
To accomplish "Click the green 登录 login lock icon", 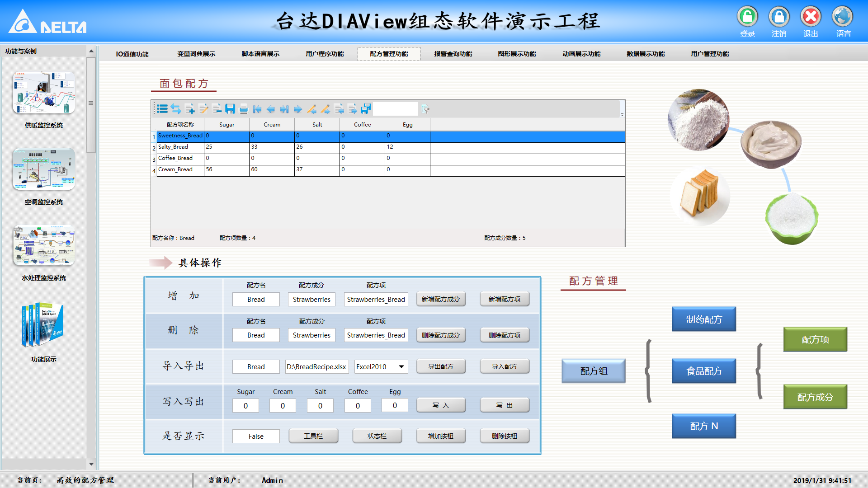I will 747,15.
